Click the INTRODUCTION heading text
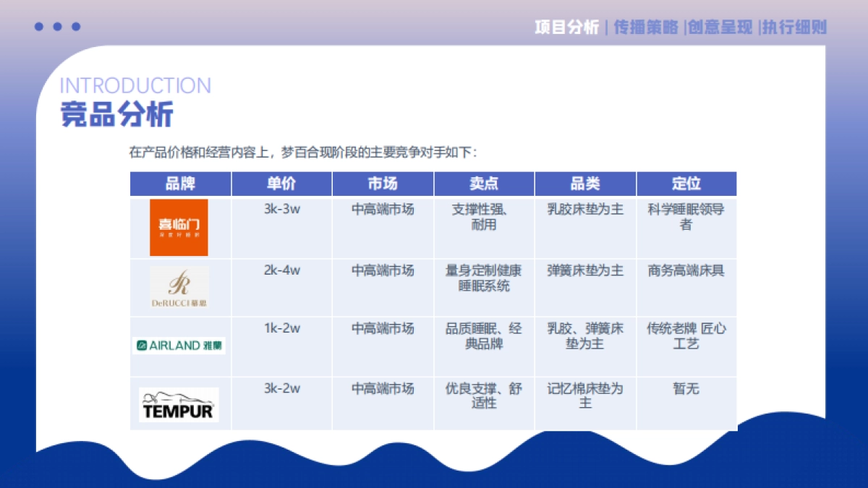The height and width of the screenshot is (488, 868). tap(135, 86)
